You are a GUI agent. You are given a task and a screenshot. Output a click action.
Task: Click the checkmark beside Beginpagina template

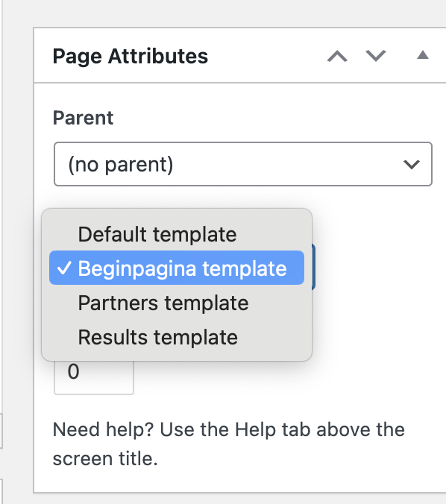point(64,268)
